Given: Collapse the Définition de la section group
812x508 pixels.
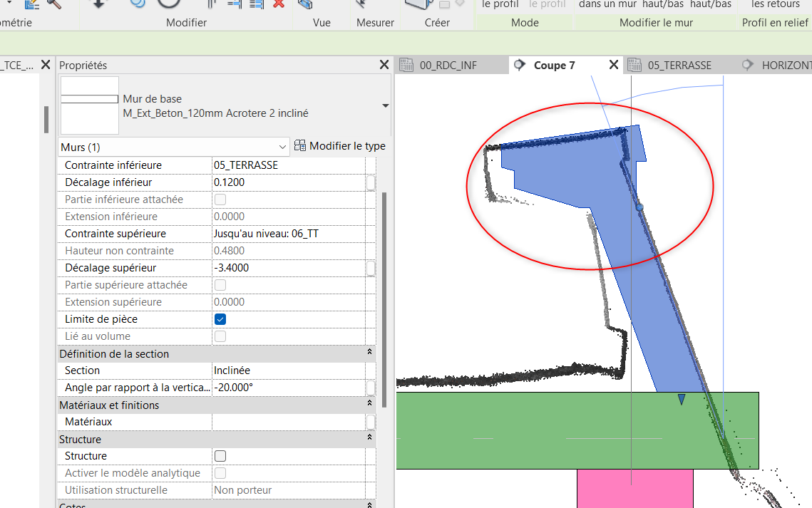Looking at the screenshot, I should click(x=369, y=353).
